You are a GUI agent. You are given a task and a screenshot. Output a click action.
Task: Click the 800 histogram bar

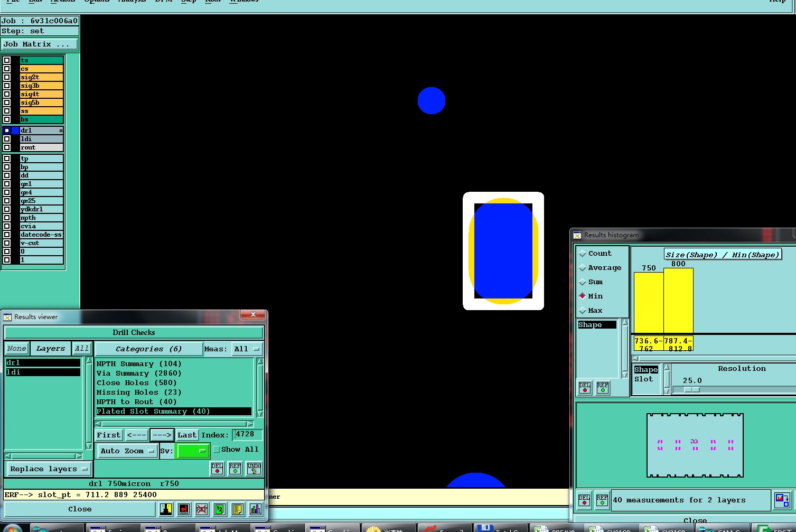tap(678, 301)
